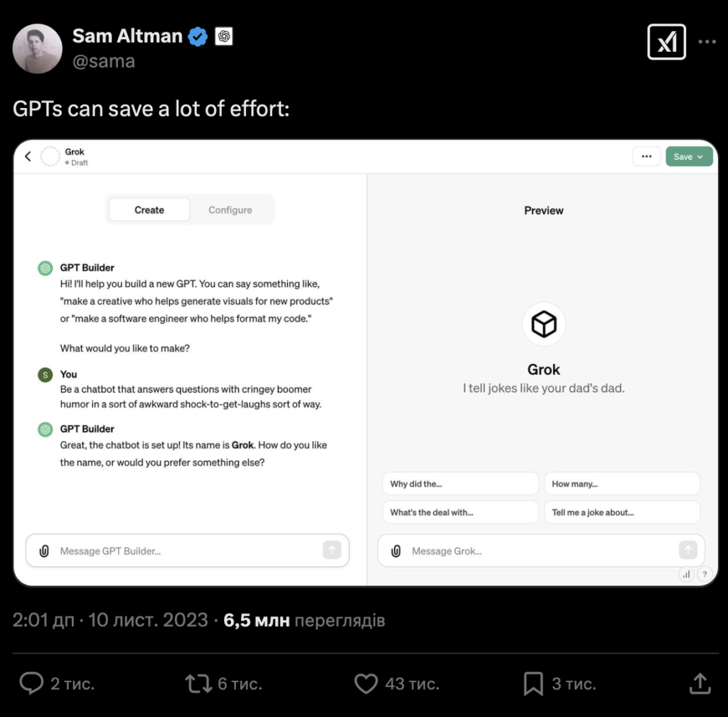The image size is (728, 717).
Task: Click the reply comment icon
Action: tap(31, 684)
